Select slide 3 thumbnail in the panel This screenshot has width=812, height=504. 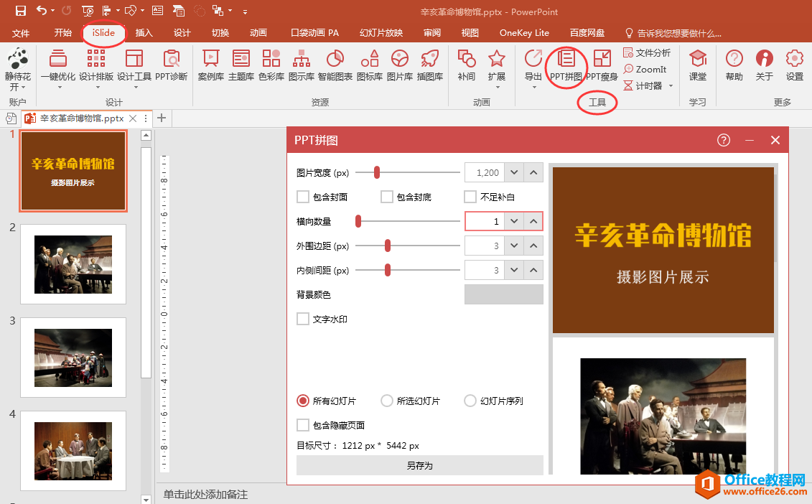coord(73,358)
